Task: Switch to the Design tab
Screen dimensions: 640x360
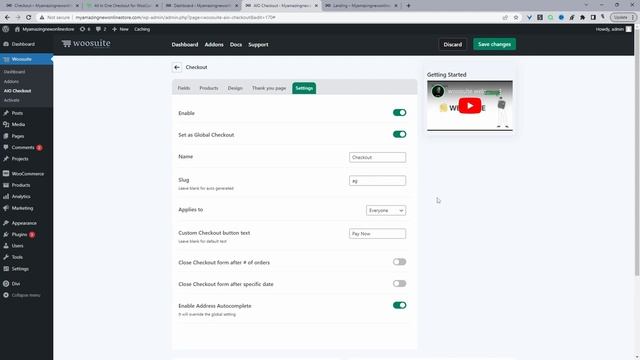Action: click(235, 88)
